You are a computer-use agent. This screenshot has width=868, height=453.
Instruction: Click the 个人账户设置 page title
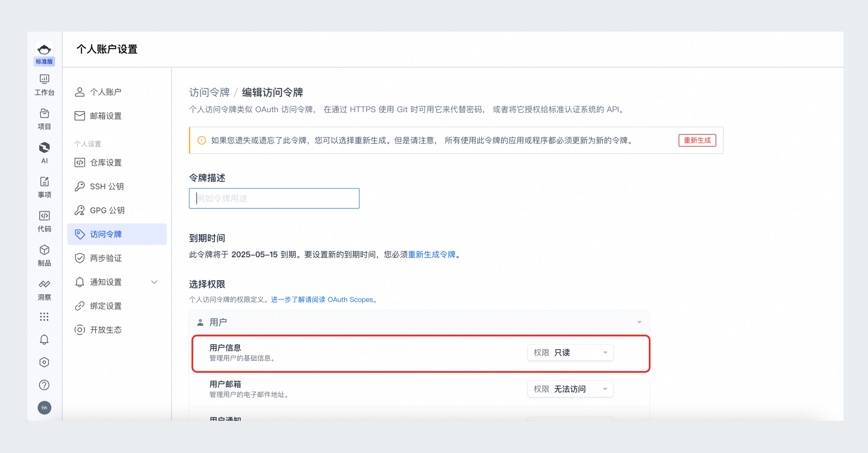(x=107, y=49)
